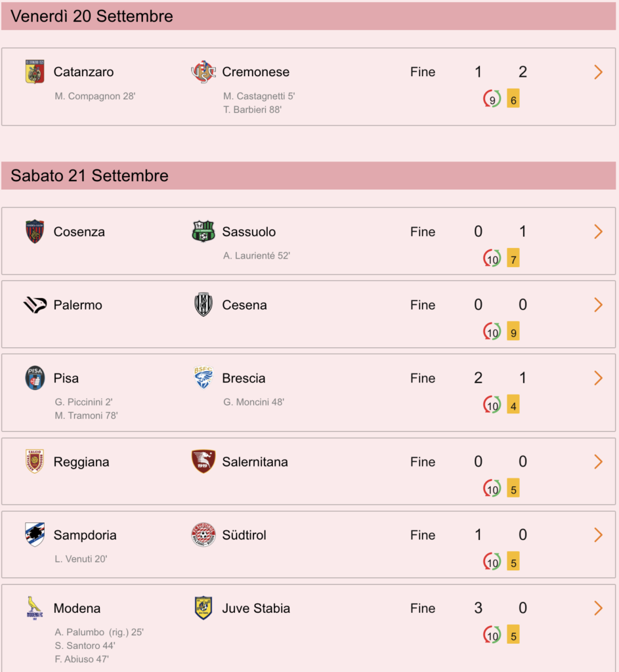Click the Sampdoria team name
This screenshot has width=619, height=672.
pos(85,535)
